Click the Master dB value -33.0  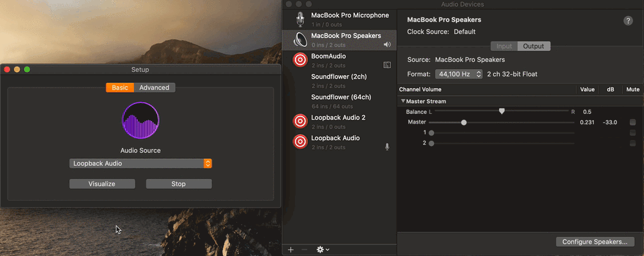[x=610, y=122]
